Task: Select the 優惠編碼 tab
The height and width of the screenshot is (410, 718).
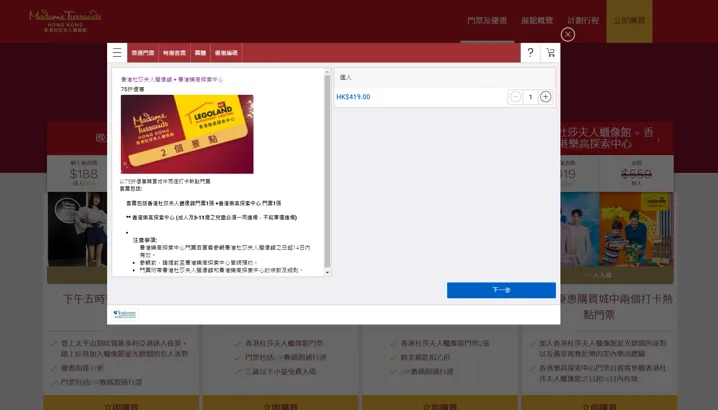Action: point(226,53)
